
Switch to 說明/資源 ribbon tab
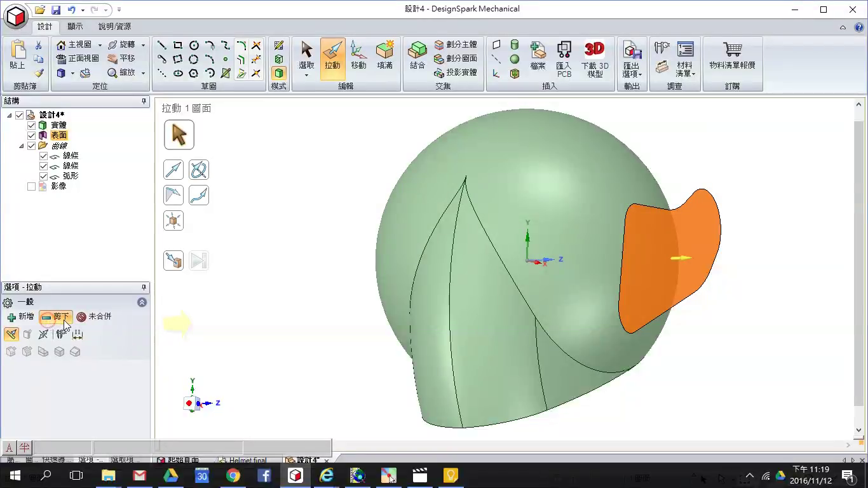115,27
